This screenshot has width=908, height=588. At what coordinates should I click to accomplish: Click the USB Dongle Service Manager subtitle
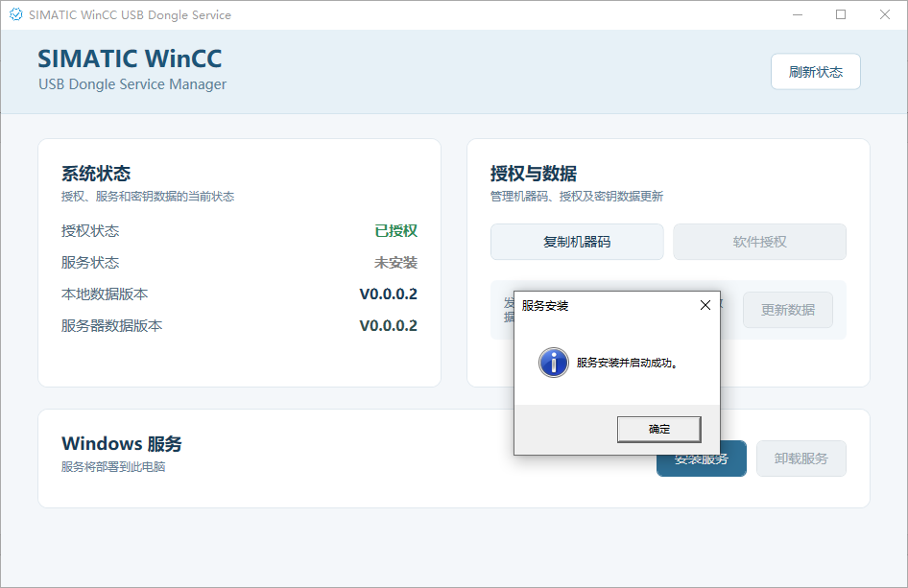pos(132,84)
